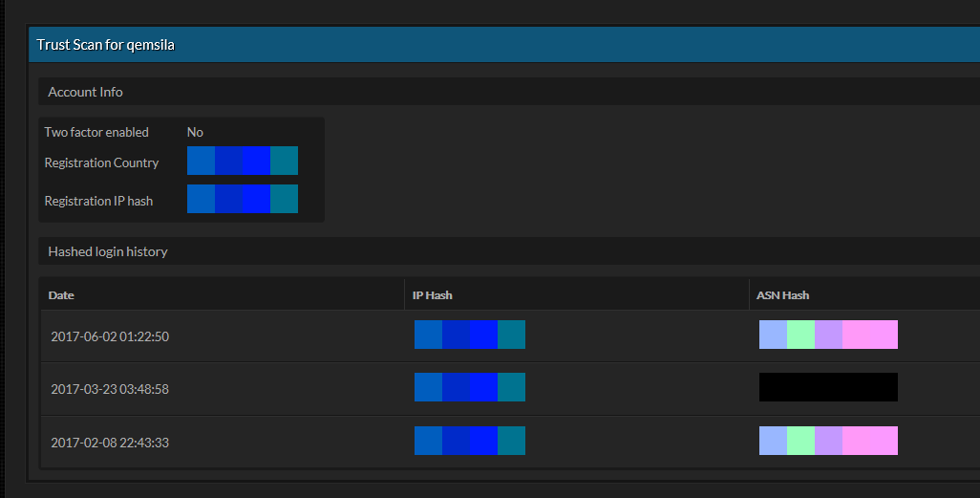
Task: Click the Registration IP hash color swatch
Action: [x=243, y=199]
